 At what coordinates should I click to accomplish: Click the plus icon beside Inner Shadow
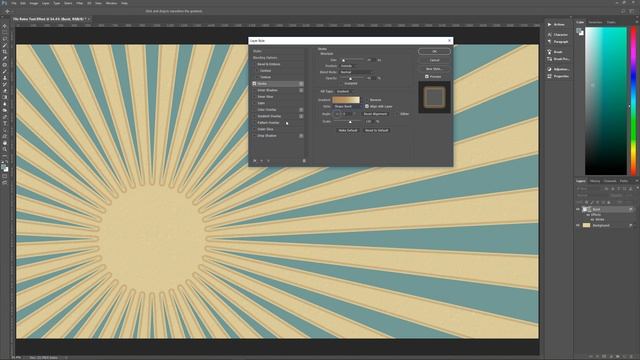(x=301, y=90)
